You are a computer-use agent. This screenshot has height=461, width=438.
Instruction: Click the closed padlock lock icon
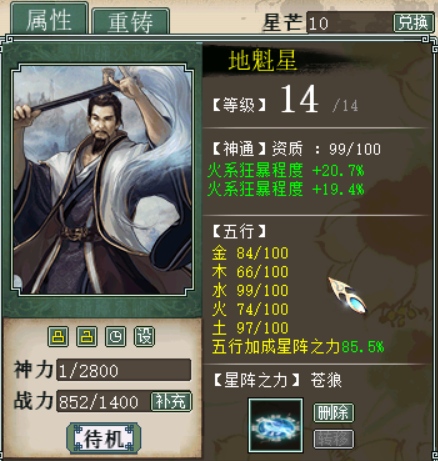click(x=58, y=336)
